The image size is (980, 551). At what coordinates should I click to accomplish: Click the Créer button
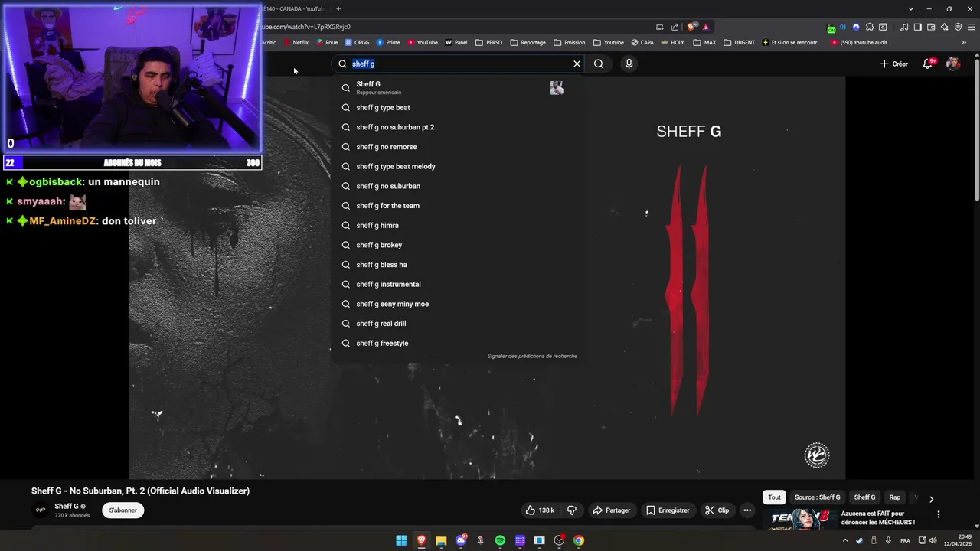[894, 64]
